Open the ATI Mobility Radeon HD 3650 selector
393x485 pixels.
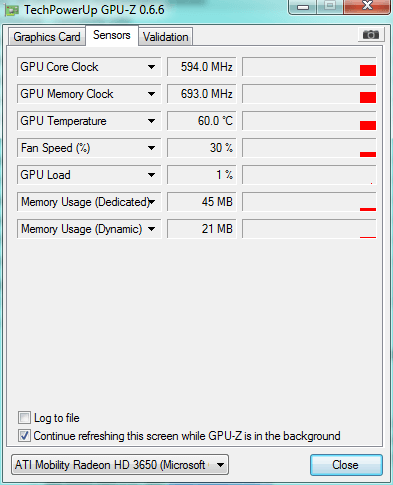pyautogui.click(x=120, y=465)
